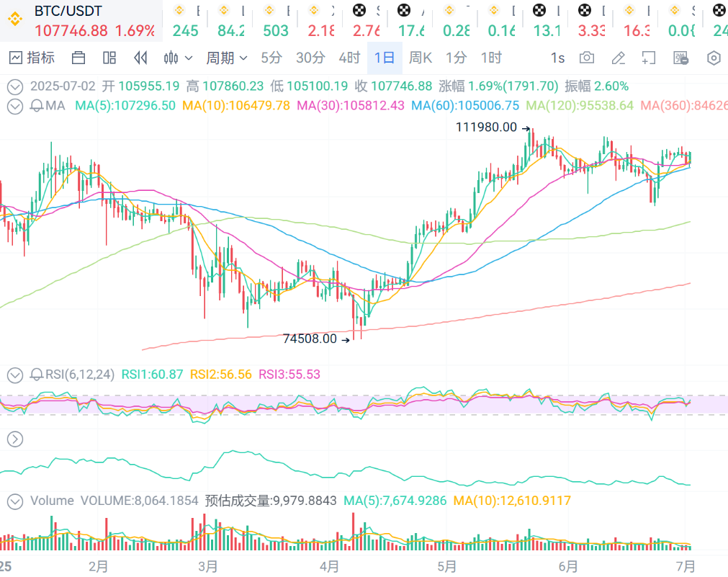The width and height of the screenshot is (728, 577).
Task: Expand the 周期 period dropdown
Action: pyautogui.click(x=227, y=58)
